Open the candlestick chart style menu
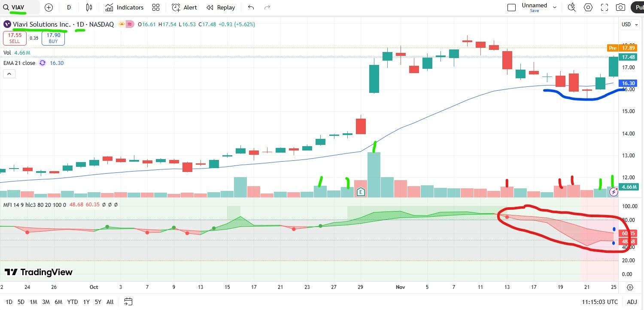Viewport: 644px width, 310px height. click(89, 7)
